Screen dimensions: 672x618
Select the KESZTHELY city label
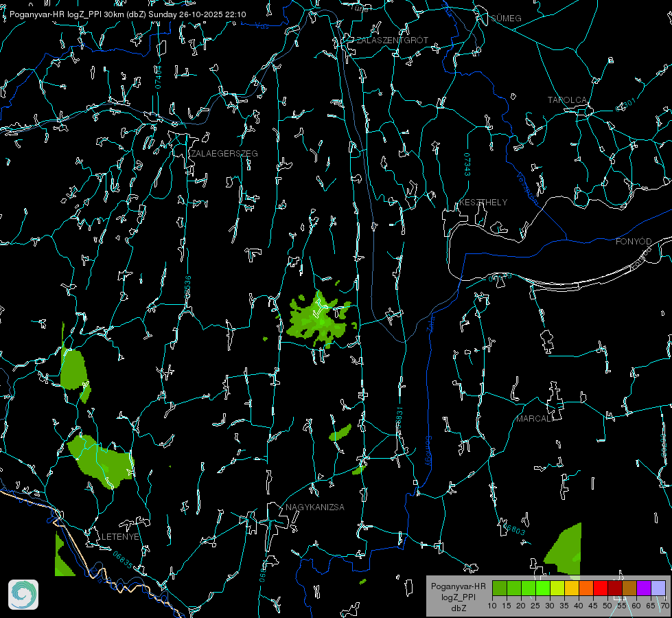tap(483, 202)
